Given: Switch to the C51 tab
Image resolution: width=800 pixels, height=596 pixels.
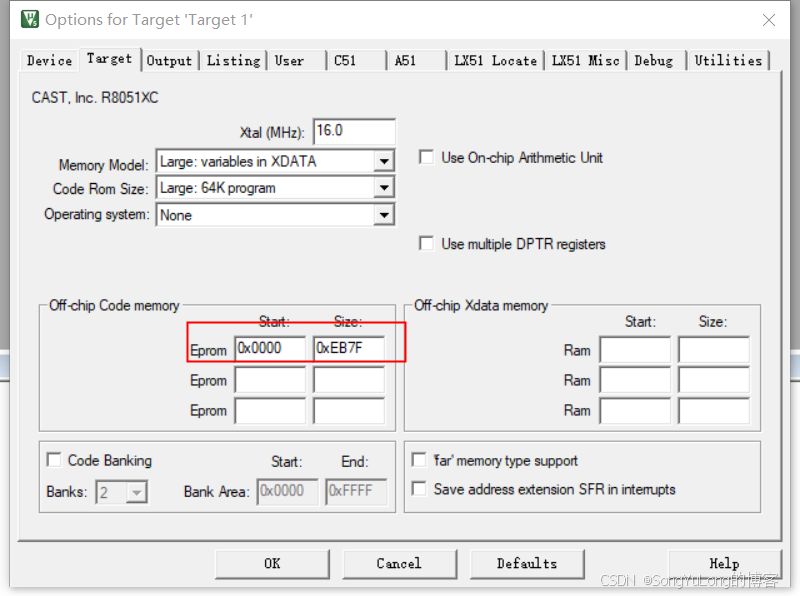Looking at the screenshot, I should click(x=356, y=61).
